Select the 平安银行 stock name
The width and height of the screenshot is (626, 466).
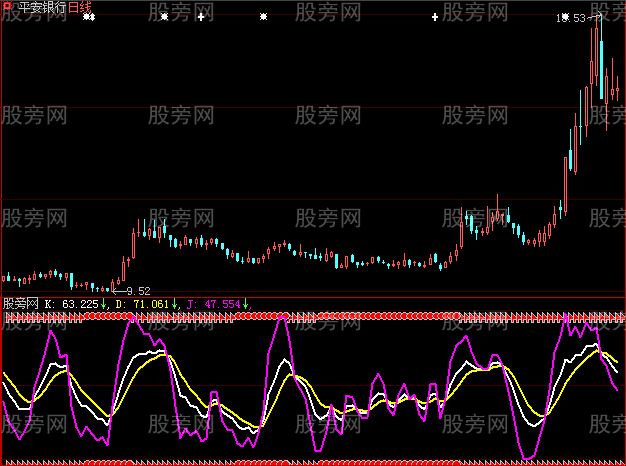tap(36, 7)
